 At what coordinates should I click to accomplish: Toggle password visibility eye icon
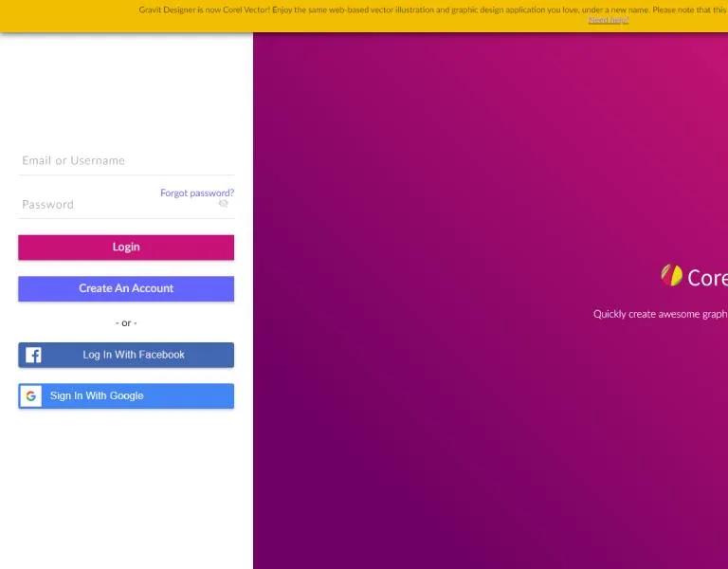(224, 204)
